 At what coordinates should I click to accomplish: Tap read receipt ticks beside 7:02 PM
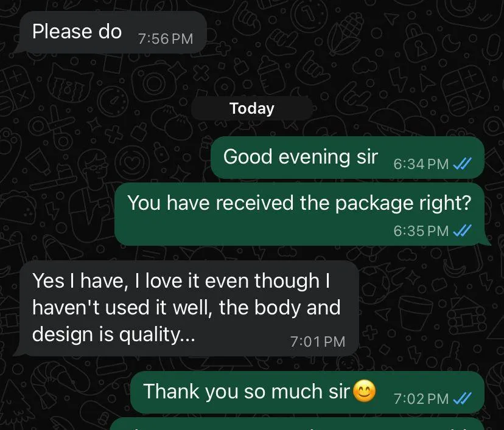point(462,398)
